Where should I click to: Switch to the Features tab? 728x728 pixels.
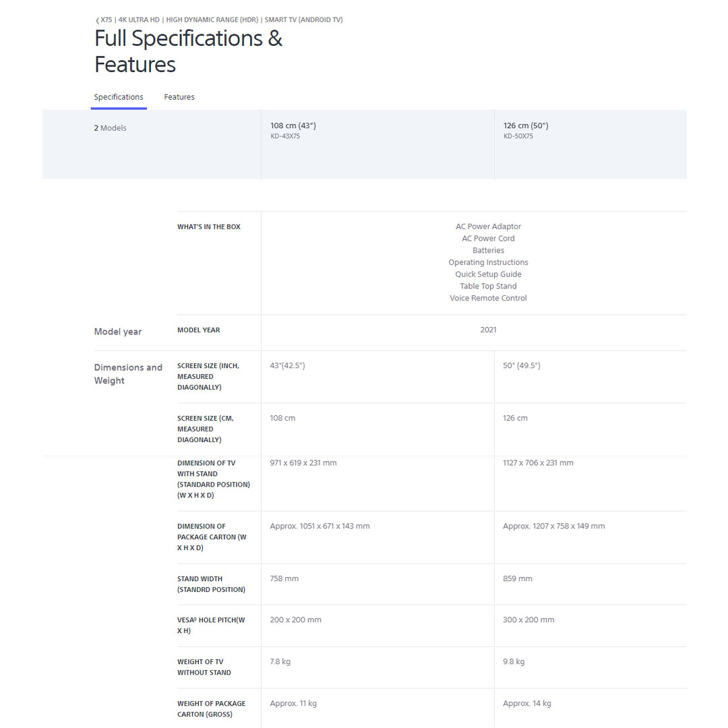pos(179,97)
